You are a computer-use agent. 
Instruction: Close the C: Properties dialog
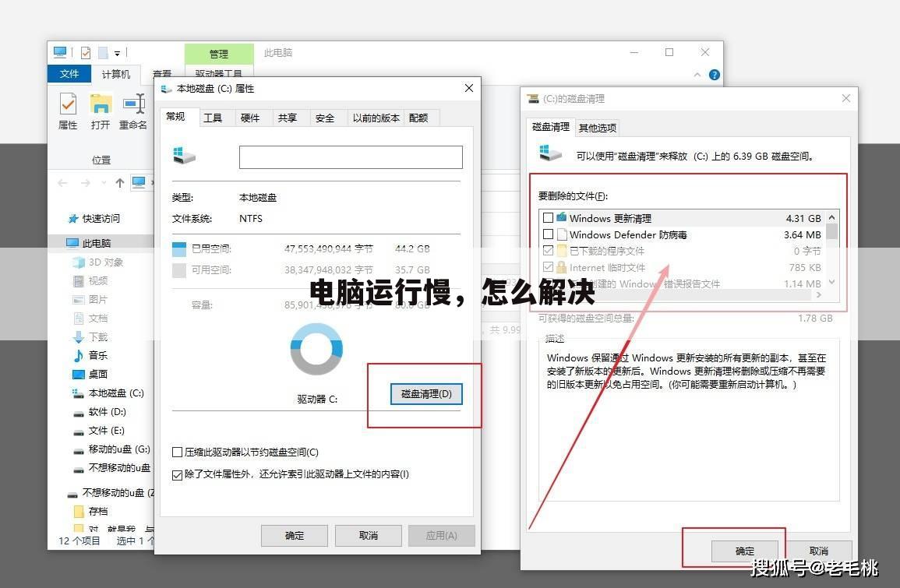pyautogui.click(x=469, y=88)
